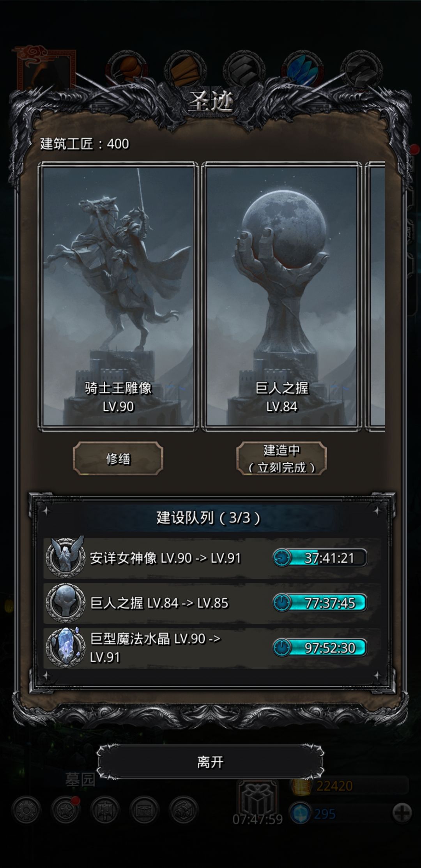Click the 巨型魔法水晶 crystal queue icon
The image size is (421, 868).
[65, 648]
